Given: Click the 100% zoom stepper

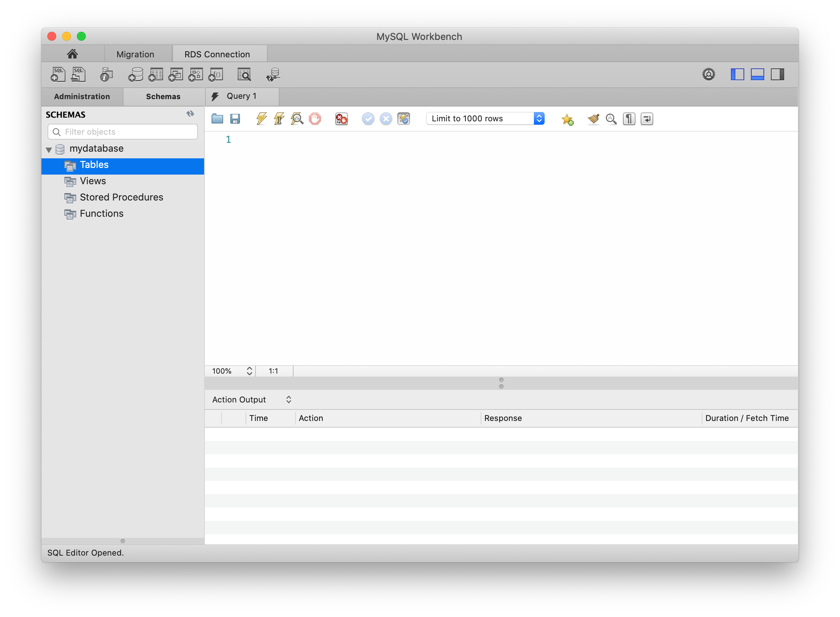Looking at the screenshot, I should point(250,371).
